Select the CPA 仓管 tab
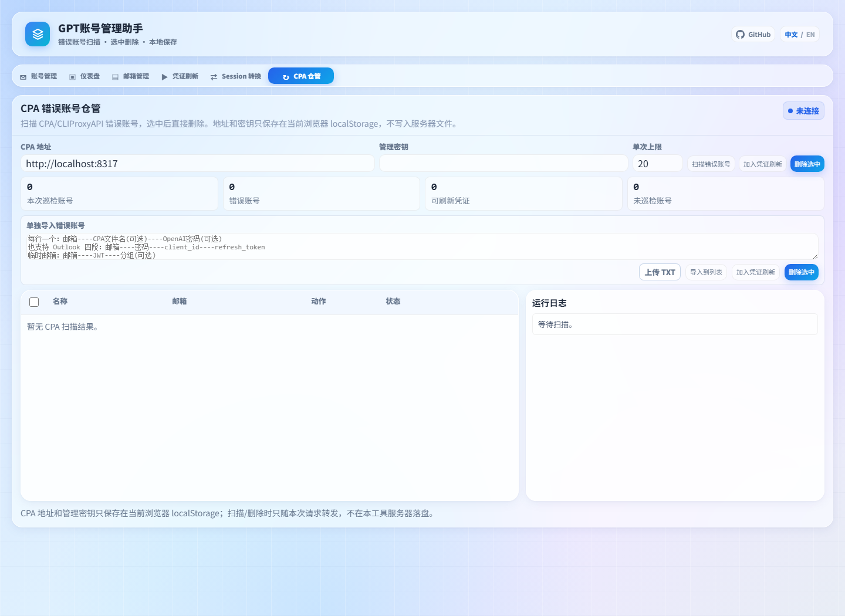 (x=301, y=76)
